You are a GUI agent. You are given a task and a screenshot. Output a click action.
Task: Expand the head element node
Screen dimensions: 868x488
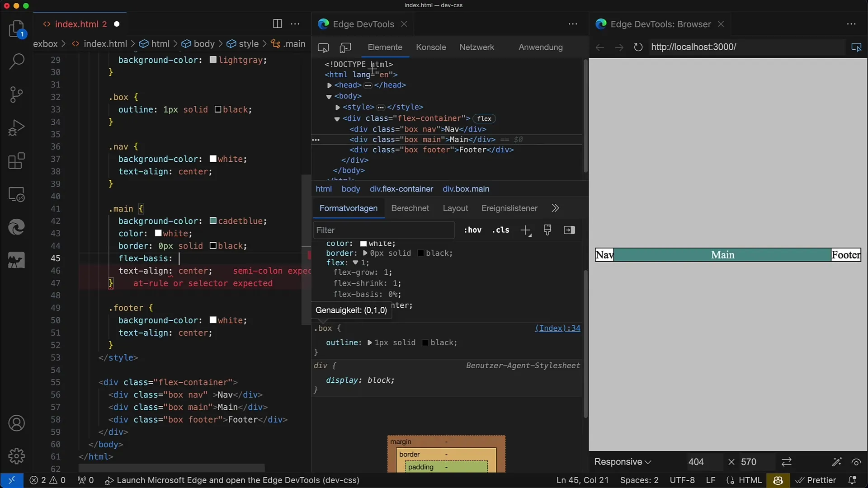(330, 85)
